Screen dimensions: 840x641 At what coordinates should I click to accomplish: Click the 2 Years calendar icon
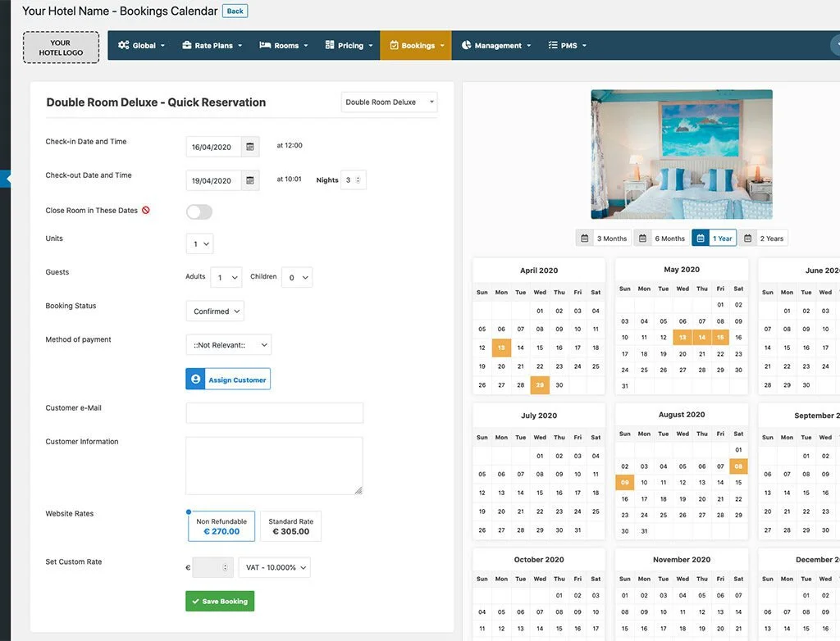[x=747, y=239]
